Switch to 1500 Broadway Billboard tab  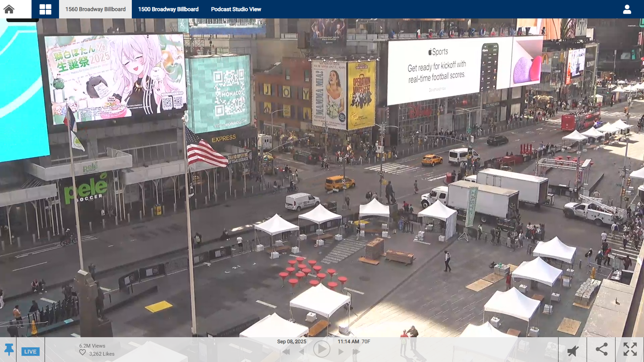pos(168,9)
